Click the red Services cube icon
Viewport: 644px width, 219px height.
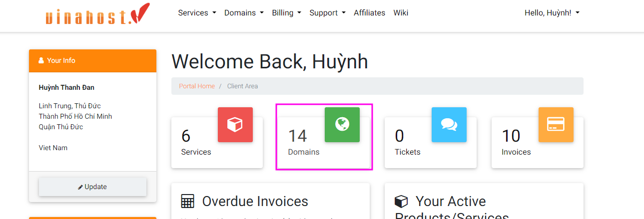point(235,125)
